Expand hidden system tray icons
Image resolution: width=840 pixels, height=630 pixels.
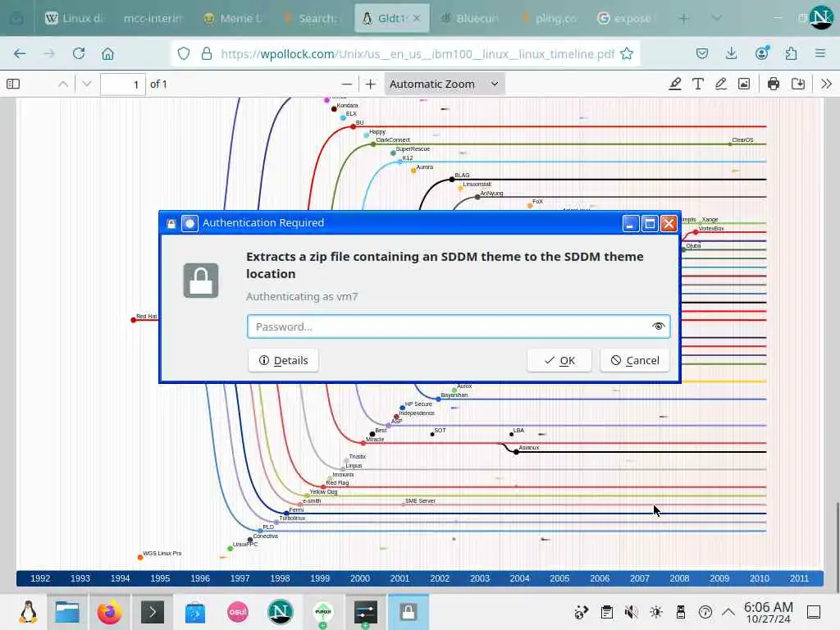pyautogui.click(x=728, y=612)
